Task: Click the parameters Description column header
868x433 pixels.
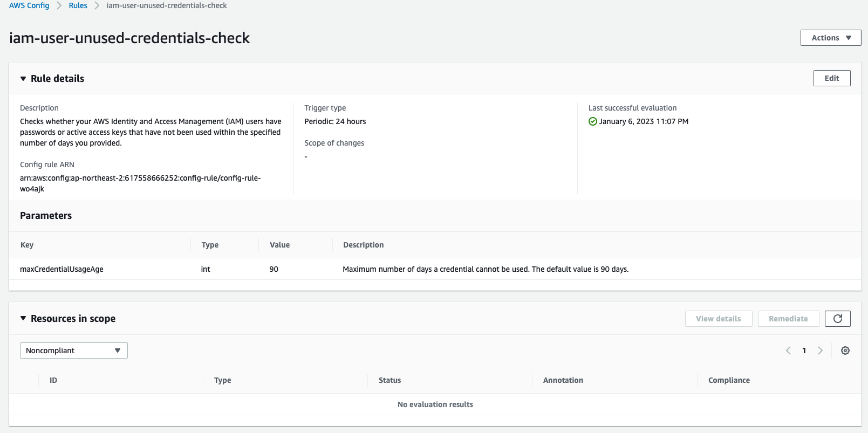Action: [364, 245]
